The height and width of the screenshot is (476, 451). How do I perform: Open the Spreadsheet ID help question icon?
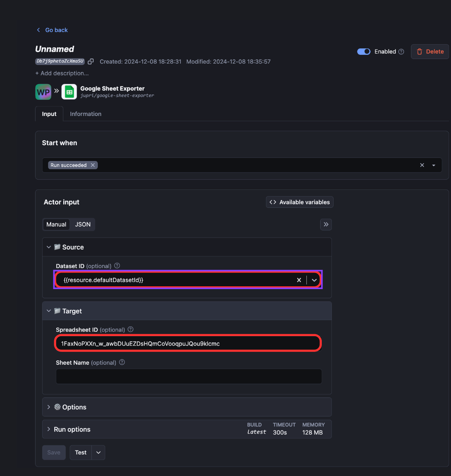130,329
